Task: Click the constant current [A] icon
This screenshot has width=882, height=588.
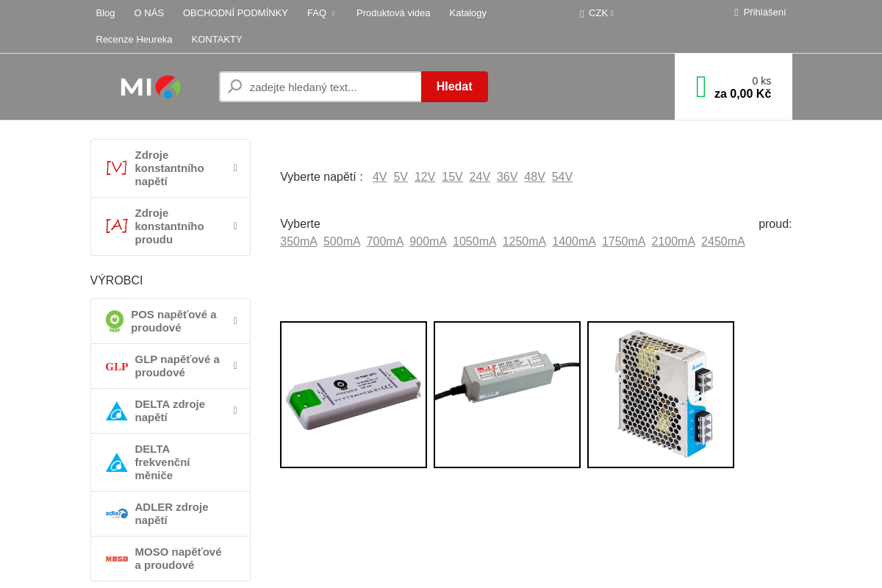Action: [116, 226]
